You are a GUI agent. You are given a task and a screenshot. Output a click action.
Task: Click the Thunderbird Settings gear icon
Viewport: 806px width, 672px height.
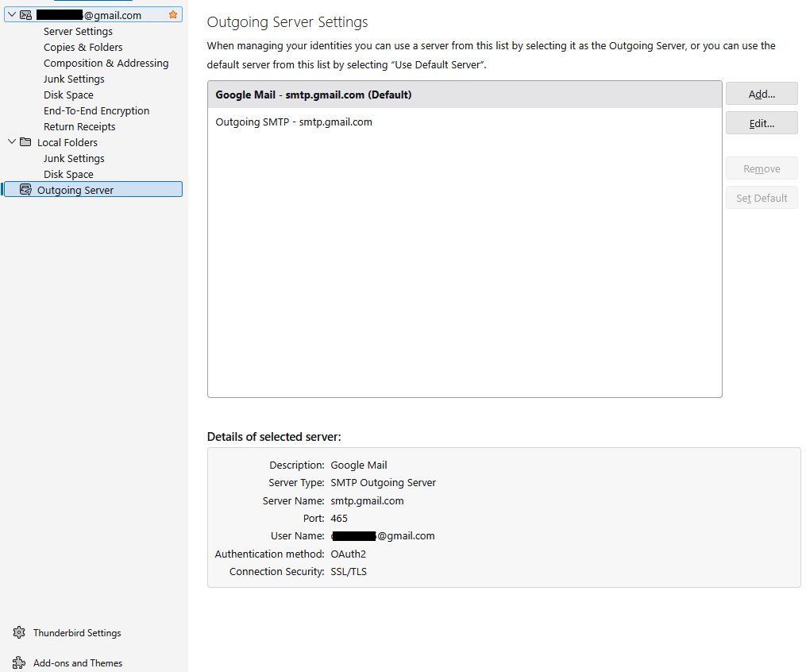click(19, 632)
